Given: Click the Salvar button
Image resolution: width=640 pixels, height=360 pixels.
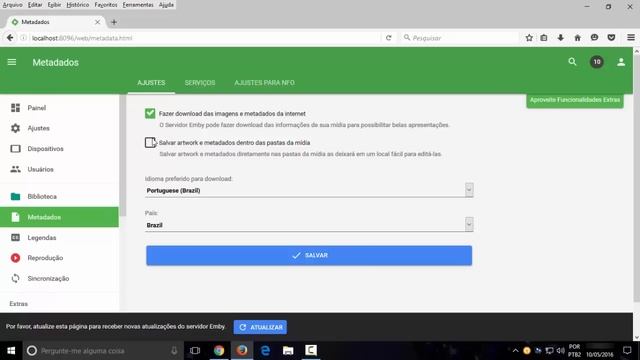Looking at the screenshot, I should tap(309, 256).
